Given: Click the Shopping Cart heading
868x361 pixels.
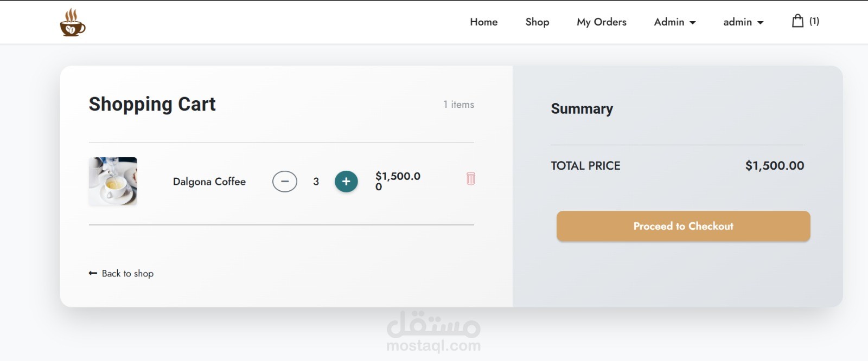Looking at the screenshot, I should tap(152, 104).
